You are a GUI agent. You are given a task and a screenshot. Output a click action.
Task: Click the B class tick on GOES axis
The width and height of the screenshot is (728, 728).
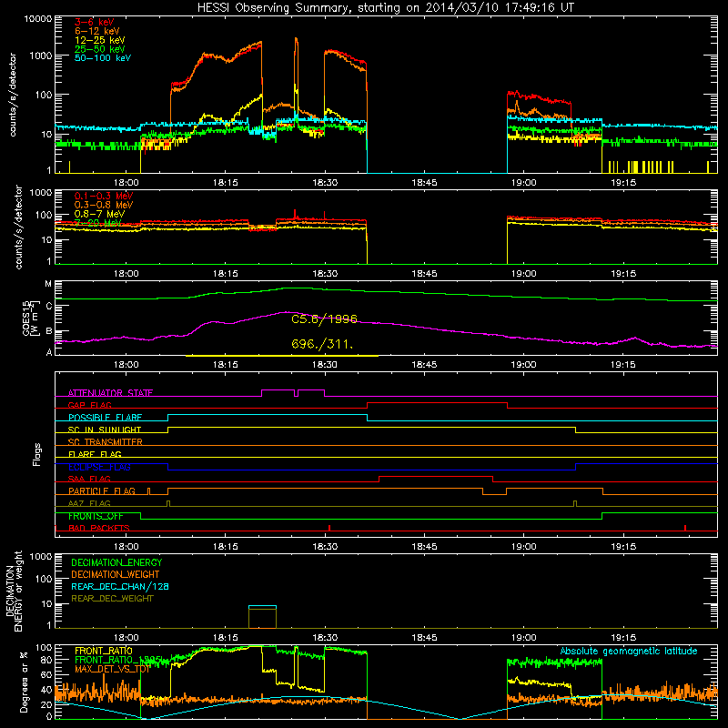point(48,331)
